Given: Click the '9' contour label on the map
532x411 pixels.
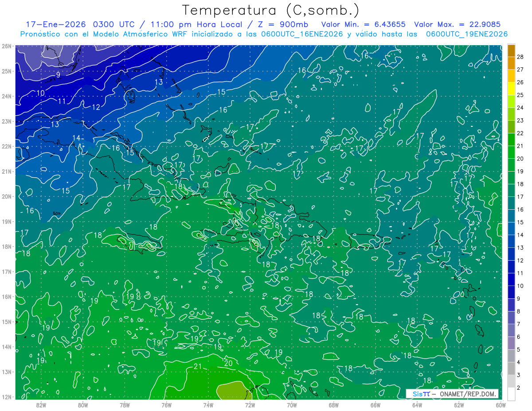Looking at the screenshot, I should [58, 75].
